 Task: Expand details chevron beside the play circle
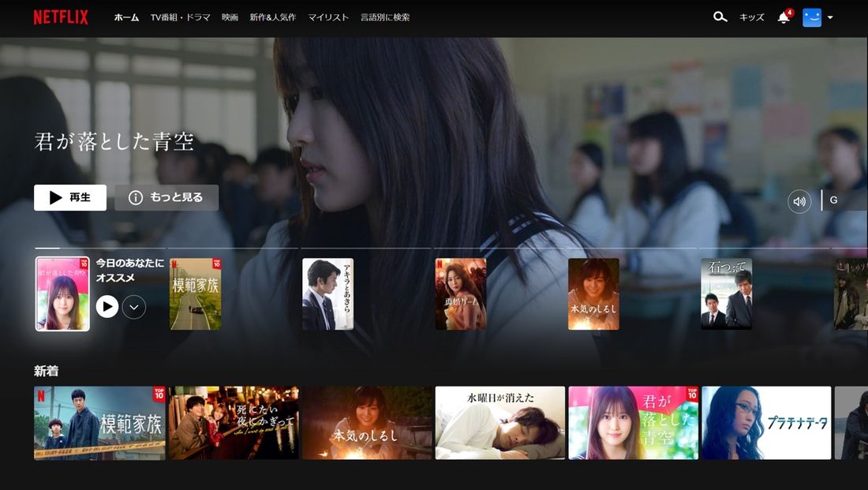click(134, 307)
